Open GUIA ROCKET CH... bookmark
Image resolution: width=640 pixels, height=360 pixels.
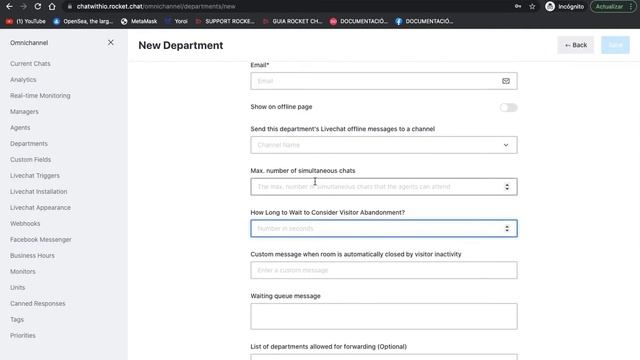click(x=292, y=21)
